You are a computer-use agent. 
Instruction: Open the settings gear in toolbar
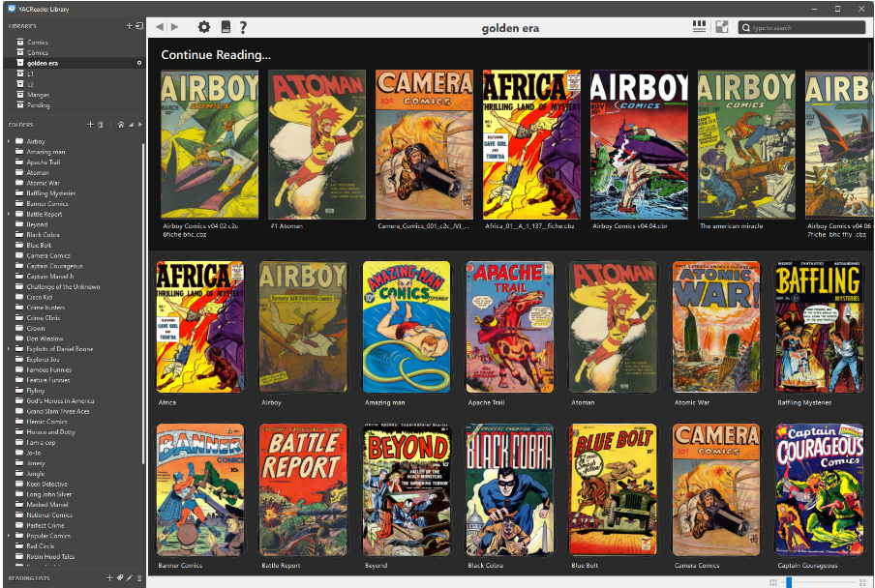point(203,27)
